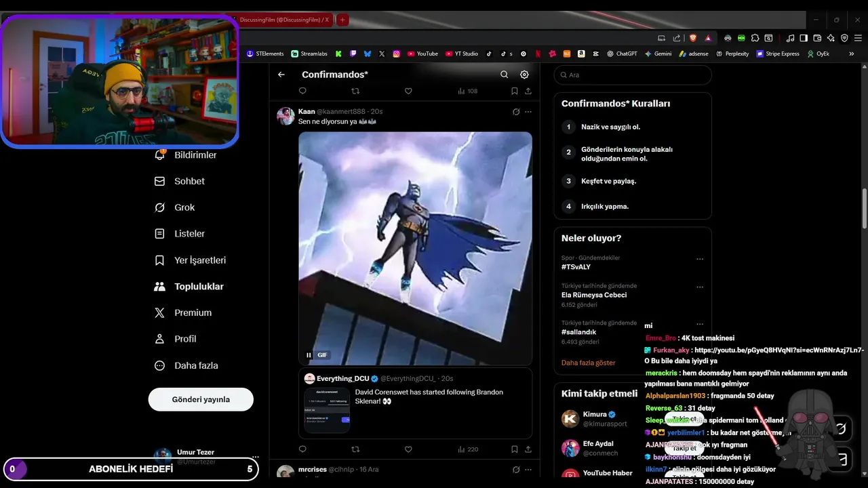Click Brave Shields lion icon
This screenshot has width=868, height=488.
(692, 38)
